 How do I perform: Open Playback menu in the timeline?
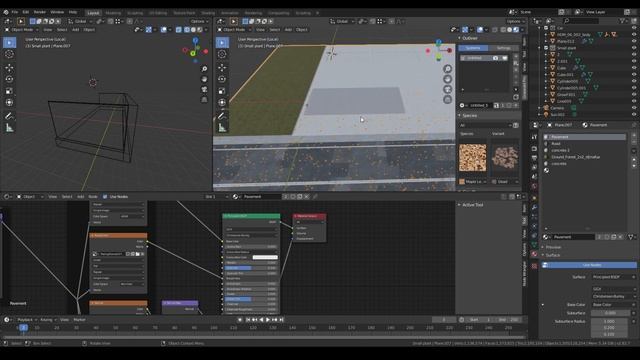pos(27,320)
